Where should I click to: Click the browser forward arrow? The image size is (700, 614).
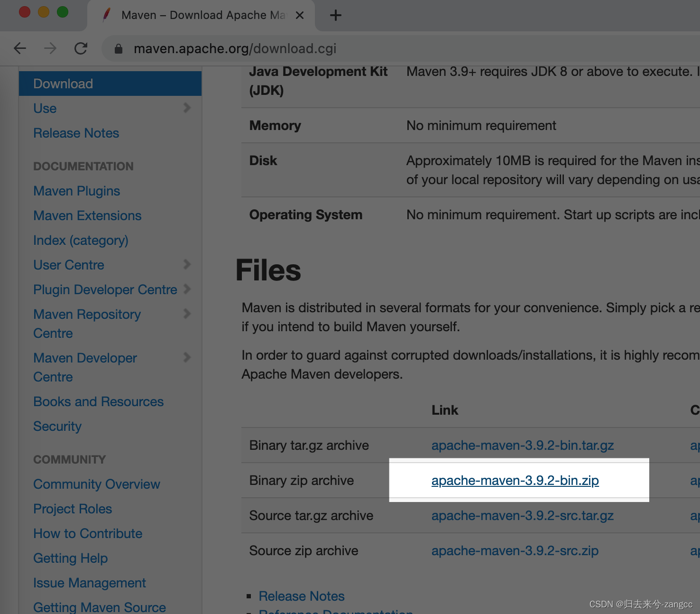tap(50, 48)
